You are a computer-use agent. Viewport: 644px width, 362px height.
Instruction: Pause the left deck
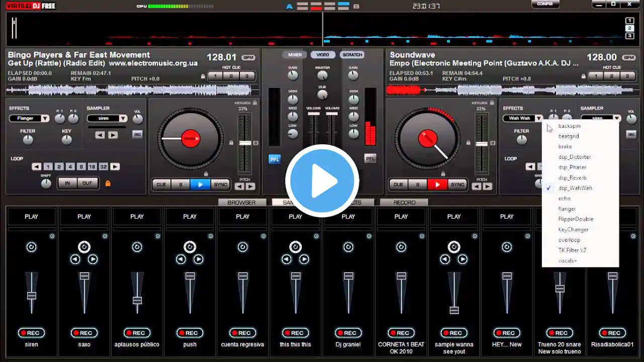(181, 185)
